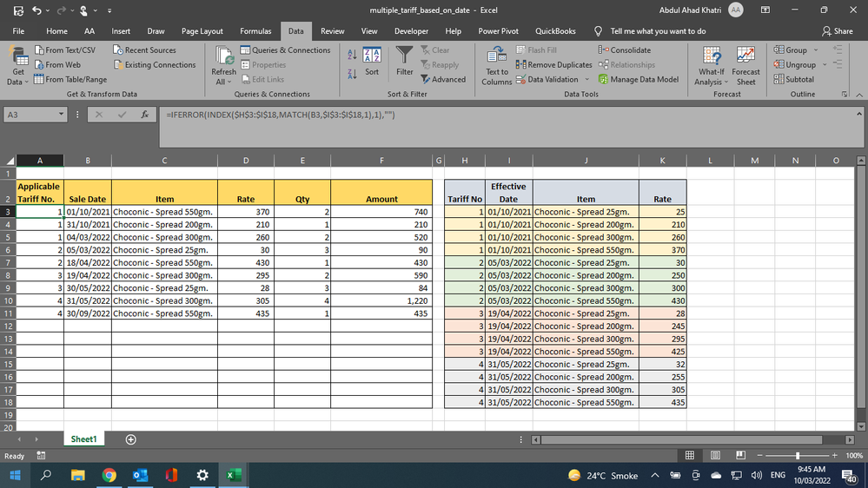Expand the formula bar
Viewport: 868px width, 488px height.
(859, 114)
